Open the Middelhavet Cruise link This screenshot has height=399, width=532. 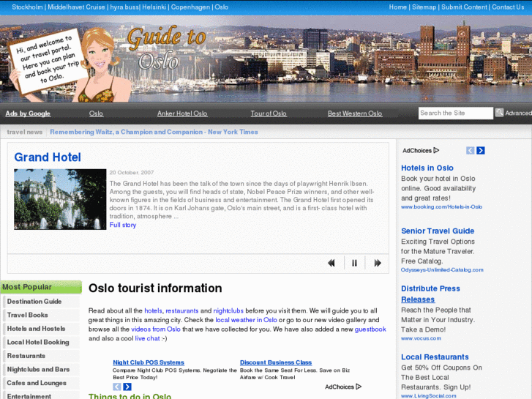[x=76, y=7]
